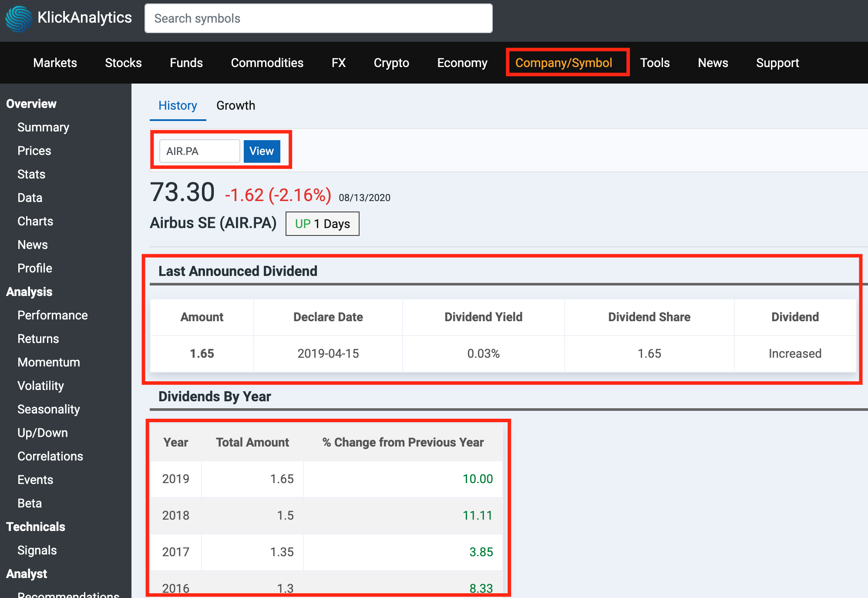Viewport: 868px width, 598px height.
Task: Click the Airbus SE (AIR.PA) title
Action: click(x=213, y=223)
